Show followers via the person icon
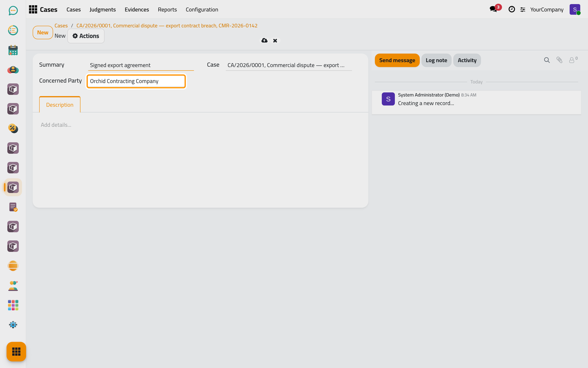 573,60
